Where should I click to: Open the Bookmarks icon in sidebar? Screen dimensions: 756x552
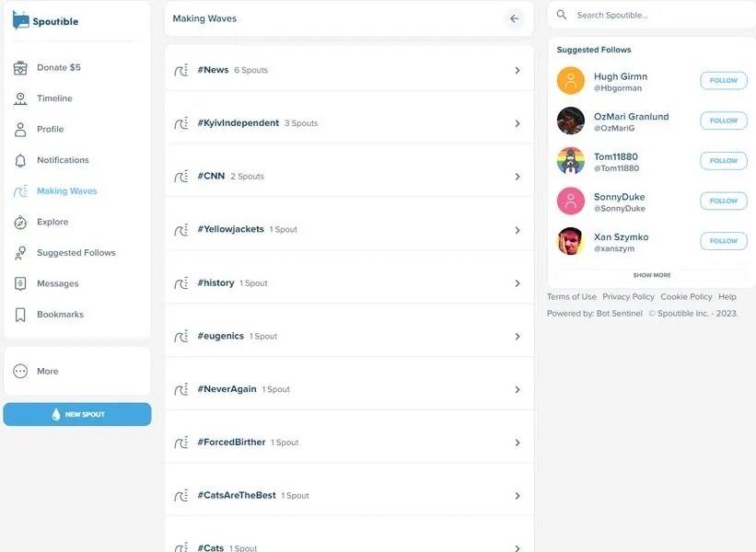coord(20,315)
